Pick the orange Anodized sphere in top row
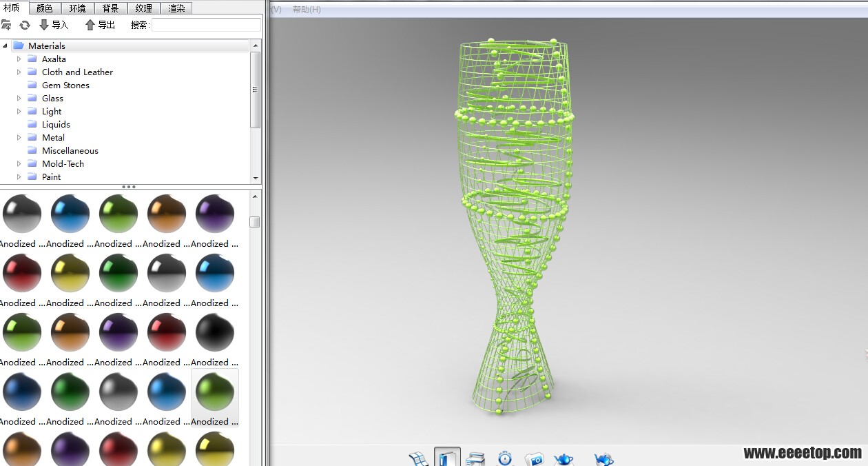Viewport: 868px width, 466px height. coord(167,214)
